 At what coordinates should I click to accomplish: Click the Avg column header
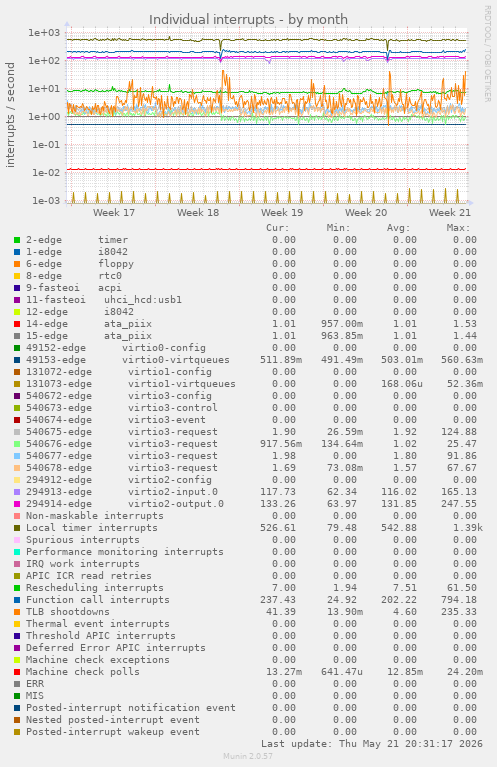click(x=399, y=228)
